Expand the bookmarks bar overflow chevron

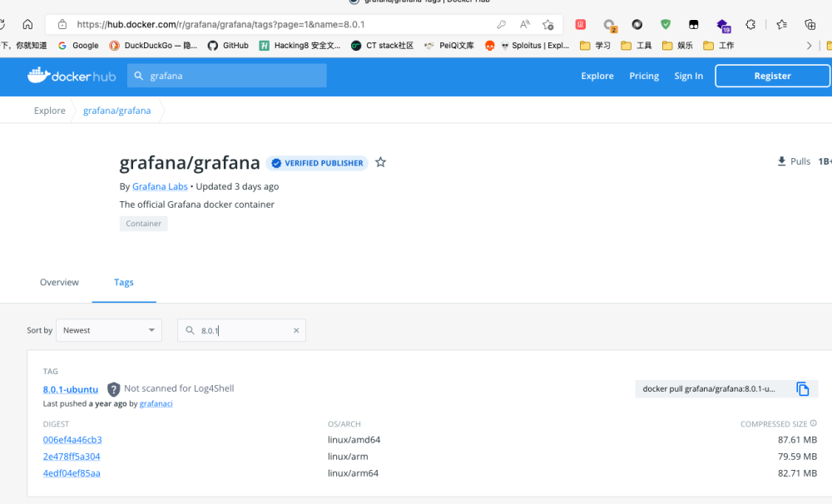tap(810, 46)
